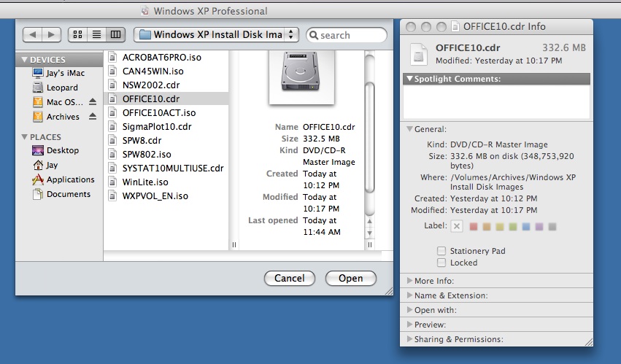The image size is (621, 364).
Task: Switch to list view
Action: click(96, 34)
